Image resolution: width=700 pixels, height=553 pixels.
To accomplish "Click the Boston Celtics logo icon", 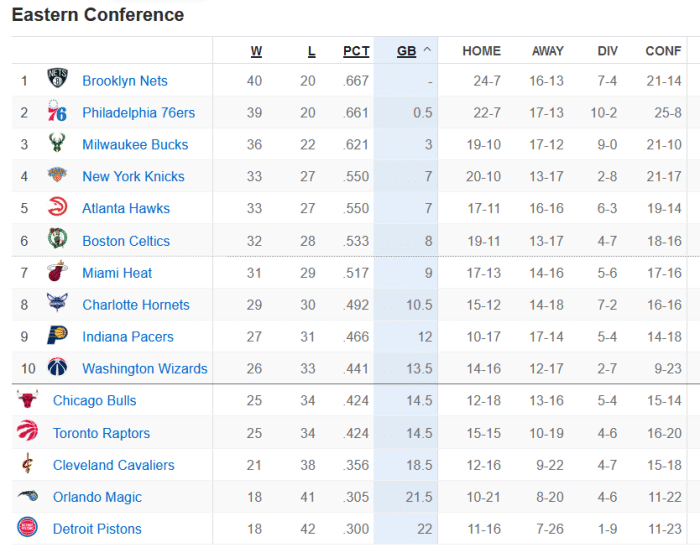I will pyautogui.click(x=57, y=240).
